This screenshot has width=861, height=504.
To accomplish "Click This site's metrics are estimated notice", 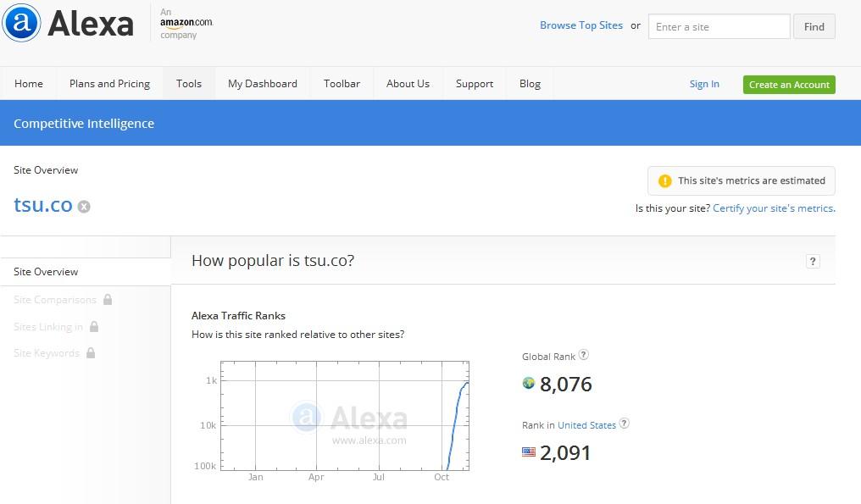I will [742, 180].
